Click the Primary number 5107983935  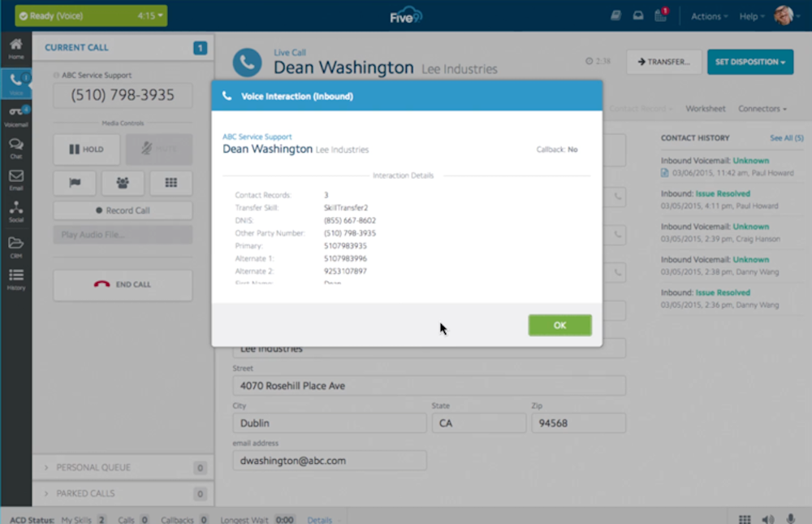pos(345,245)
